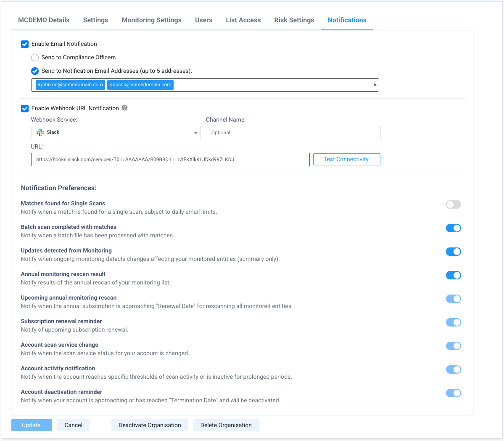Select Send to Compliance Officers option
Screen dimensions: 504x441
click(x=35, y=58)
